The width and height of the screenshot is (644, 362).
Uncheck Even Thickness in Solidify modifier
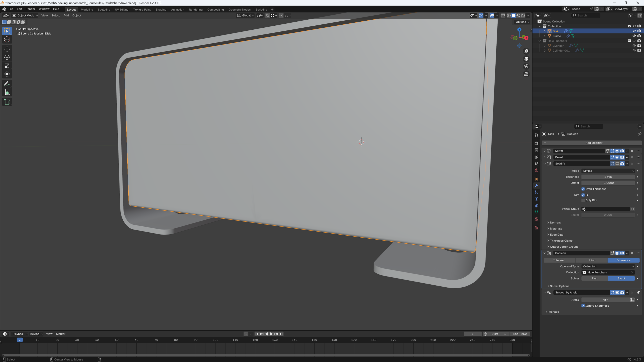[x=583, y=189]
